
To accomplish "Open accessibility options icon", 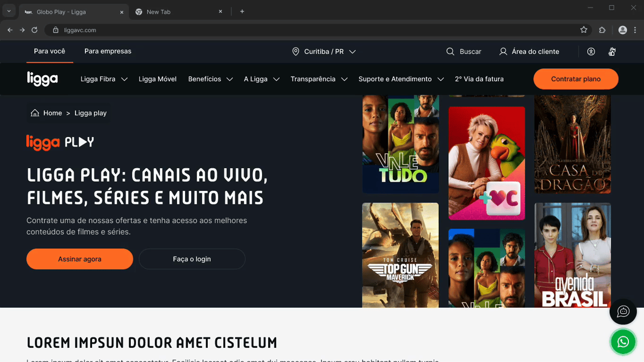I will [x=591, y=51].
